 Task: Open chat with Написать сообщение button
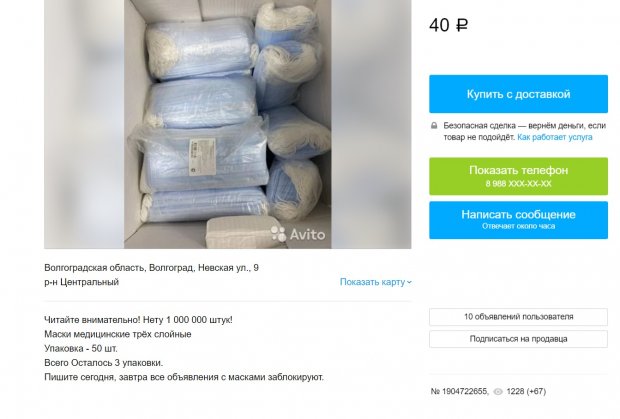pyautogui.click(x=518, y=220)
